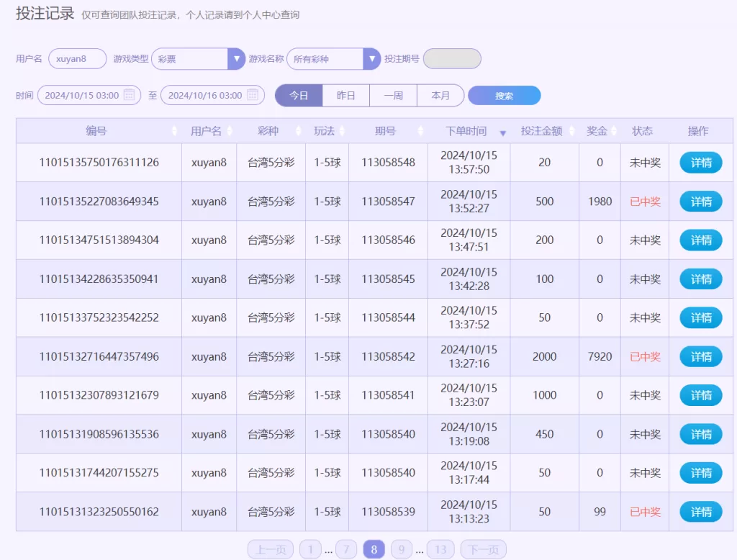Jump to page 9
This screenshot has height=560, width=737.
click(402, 549)
